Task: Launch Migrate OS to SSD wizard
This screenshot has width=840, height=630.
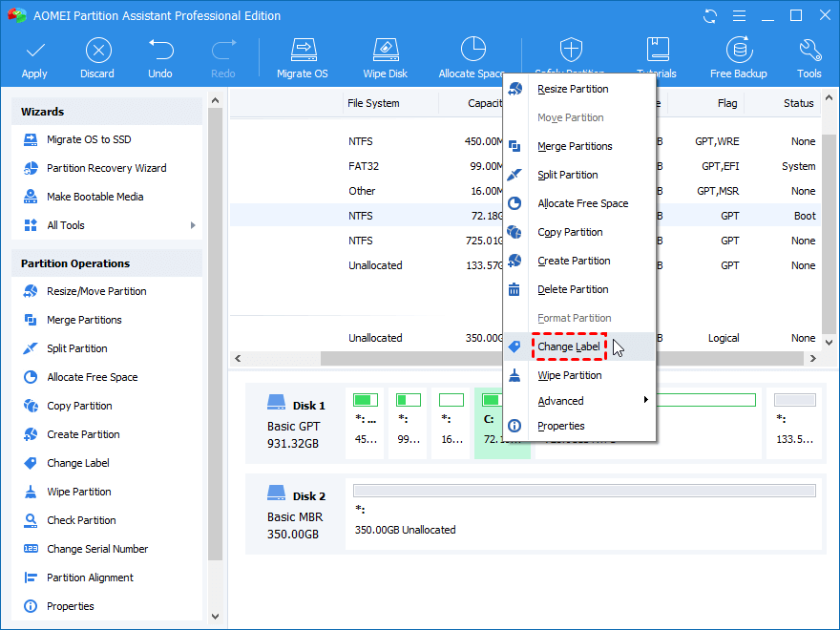Action: [x=89, y=139]
